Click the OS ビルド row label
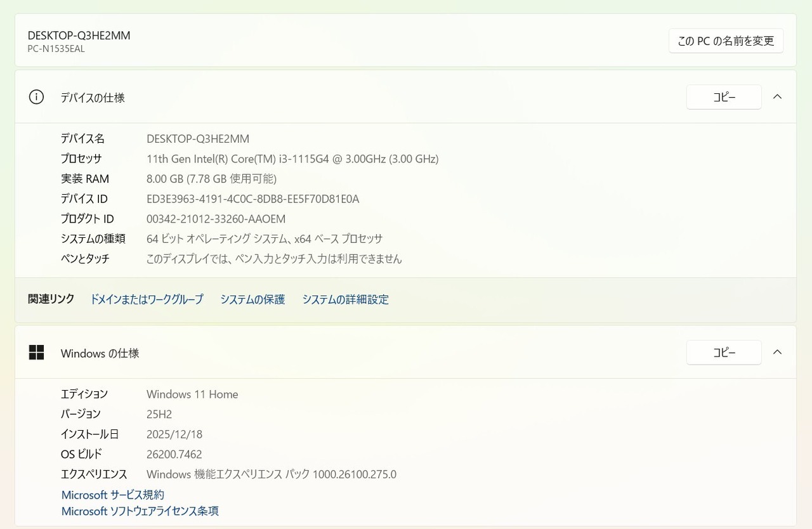The width and height of the screenshot is (812, 529). click(81, 454)
